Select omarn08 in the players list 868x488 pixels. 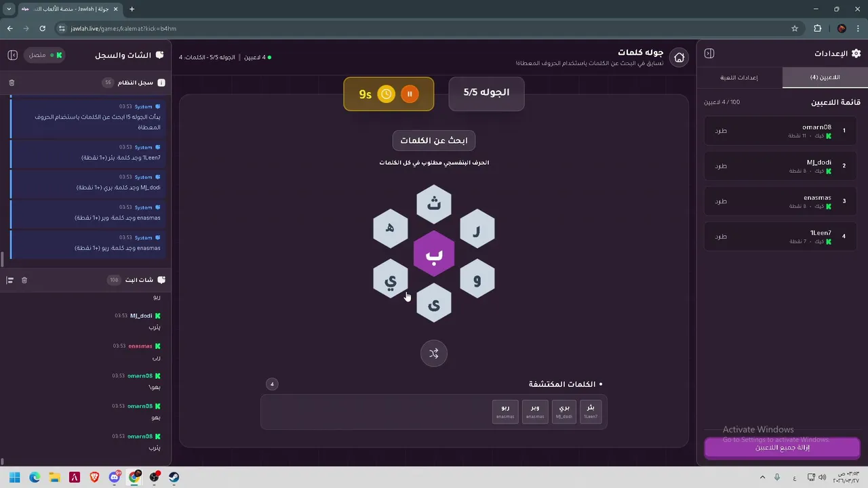[x=782, y=131]
